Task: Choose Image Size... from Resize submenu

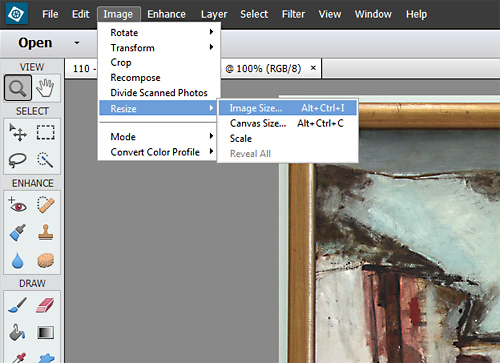Action: tap(288, 108)
